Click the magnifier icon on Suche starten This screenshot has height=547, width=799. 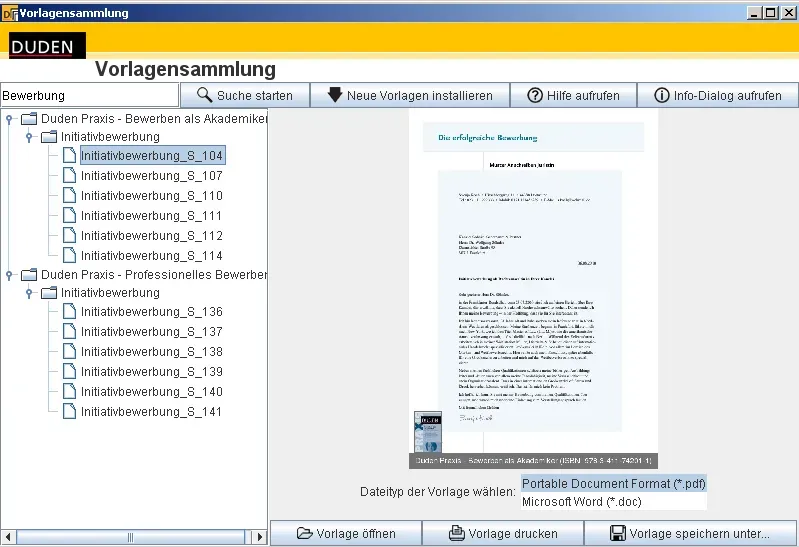point(204,95)
